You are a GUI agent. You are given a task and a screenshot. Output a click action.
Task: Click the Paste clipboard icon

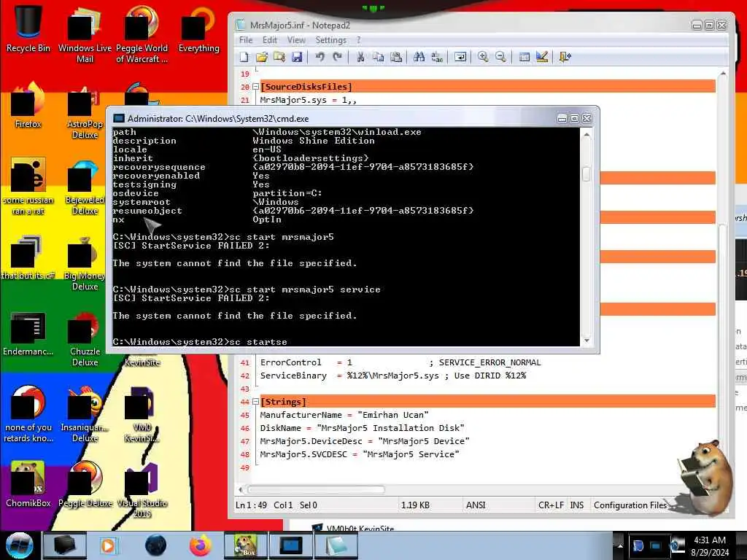pos(396,57)
